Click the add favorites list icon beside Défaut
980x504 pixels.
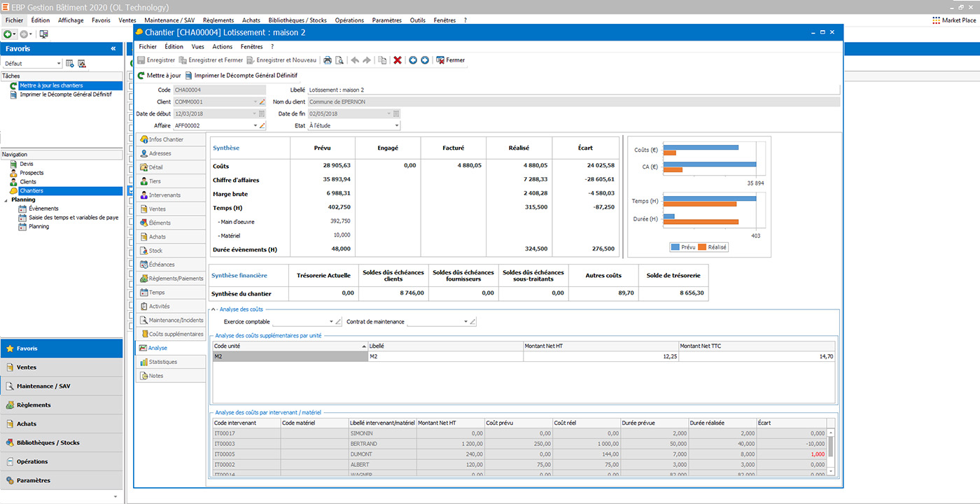[x=70, y=64]
